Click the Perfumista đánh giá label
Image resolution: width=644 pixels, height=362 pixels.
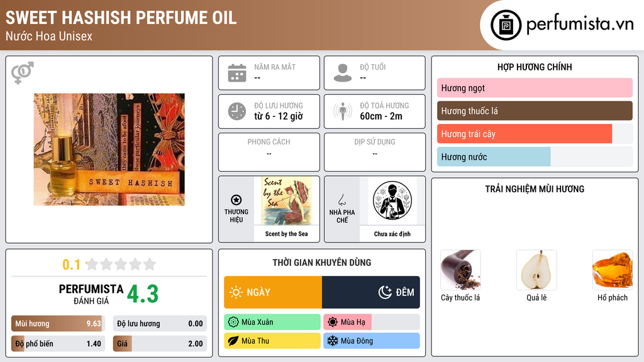(91, 294)
